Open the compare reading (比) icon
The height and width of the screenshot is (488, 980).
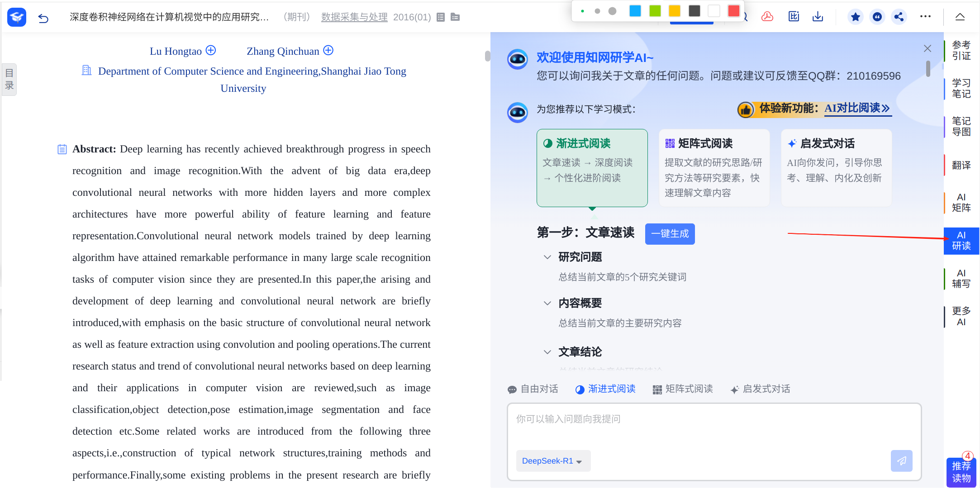794,17
